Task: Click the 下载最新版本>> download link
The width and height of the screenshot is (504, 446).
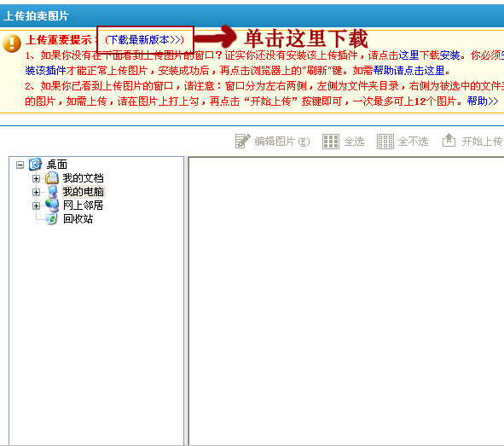Action: (144, 40)
